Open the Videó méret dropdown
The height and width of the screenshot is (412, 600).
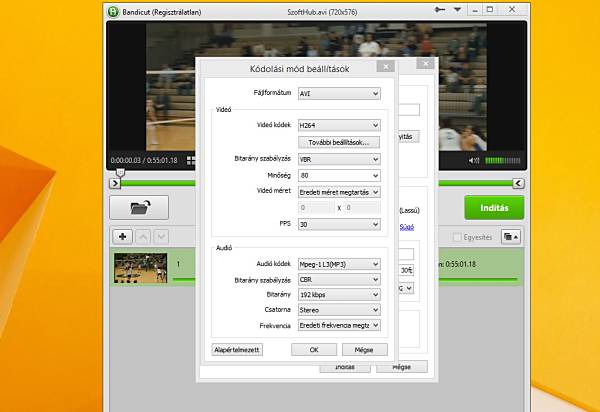(339, 192)
